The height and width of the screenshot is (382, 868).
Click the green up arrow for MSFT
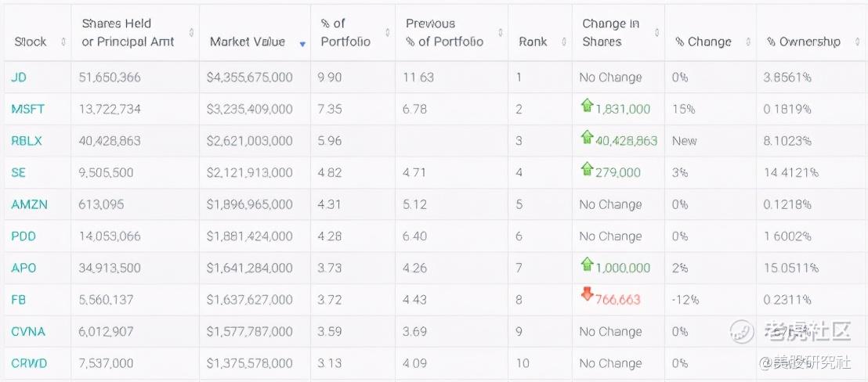[x=587, y=106]
